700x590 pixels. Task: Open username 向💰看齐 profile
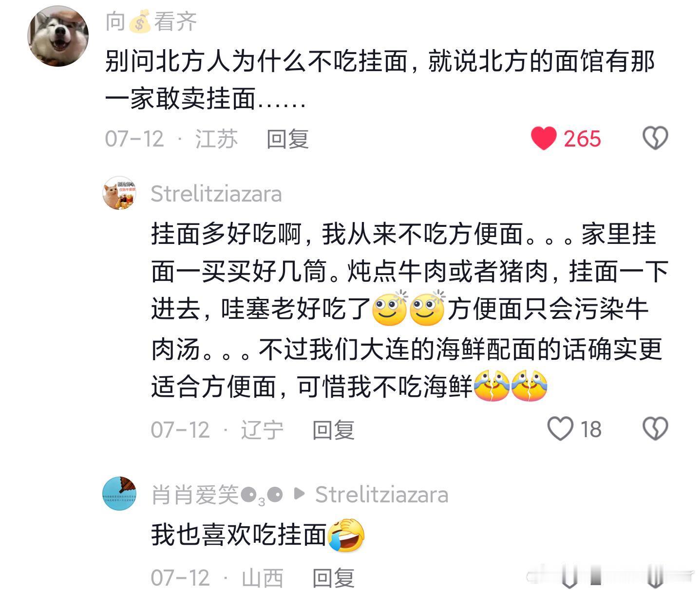151,22
